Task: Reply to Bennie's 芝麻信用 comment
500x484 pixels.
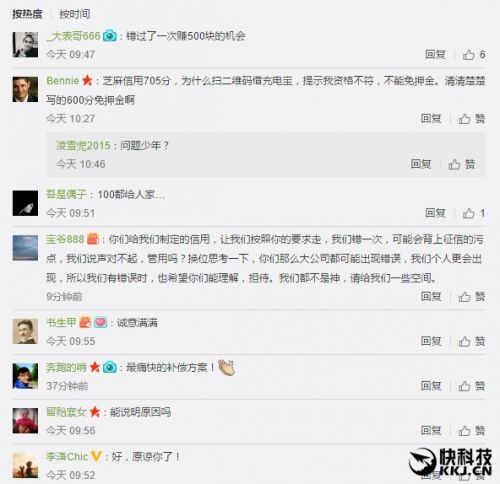Action: (431, 119)
